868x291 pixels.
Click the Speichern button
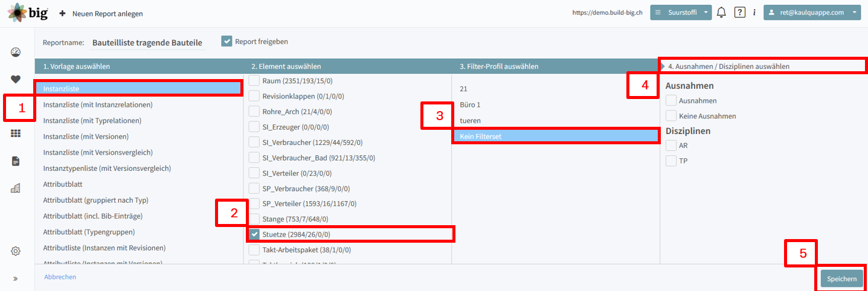coord(841,278)
